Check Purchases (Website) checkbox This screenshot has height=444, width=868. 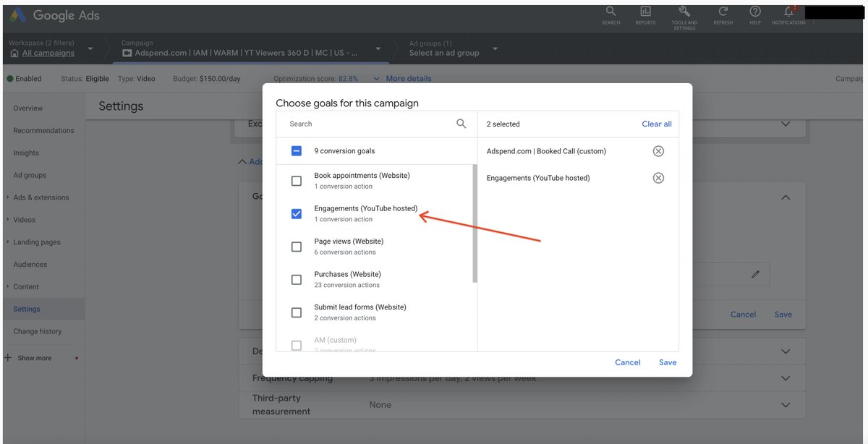click(296, 279)
